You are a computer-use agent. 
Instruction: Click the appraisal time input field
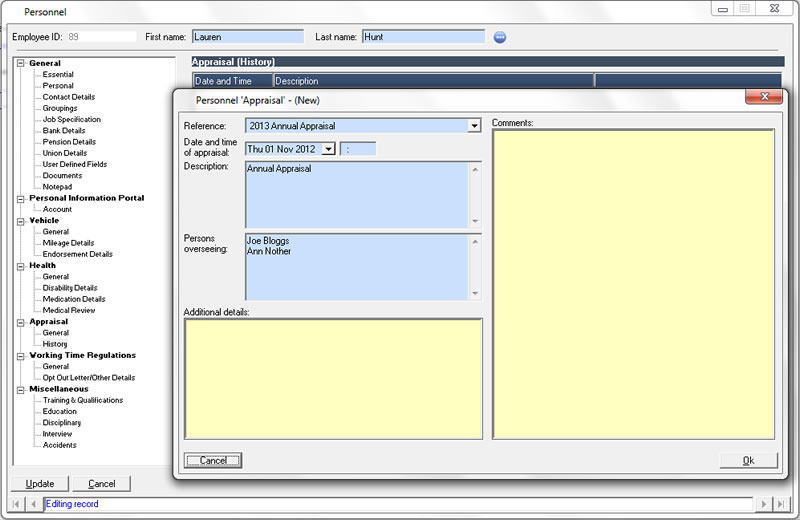tap(359, 149)
